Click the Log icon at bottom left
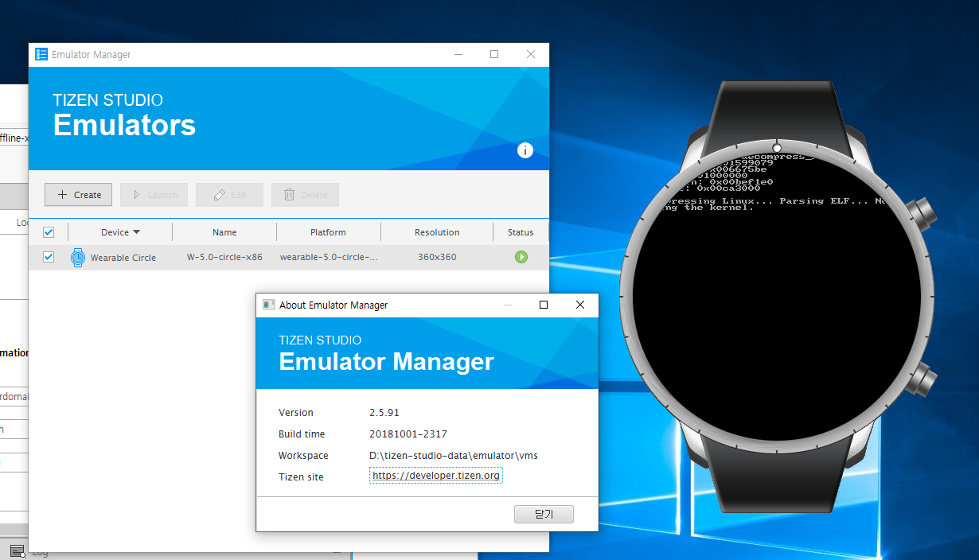Image resolution: width=979 pixels, height=560 pixels. click(x=18, y=551)
